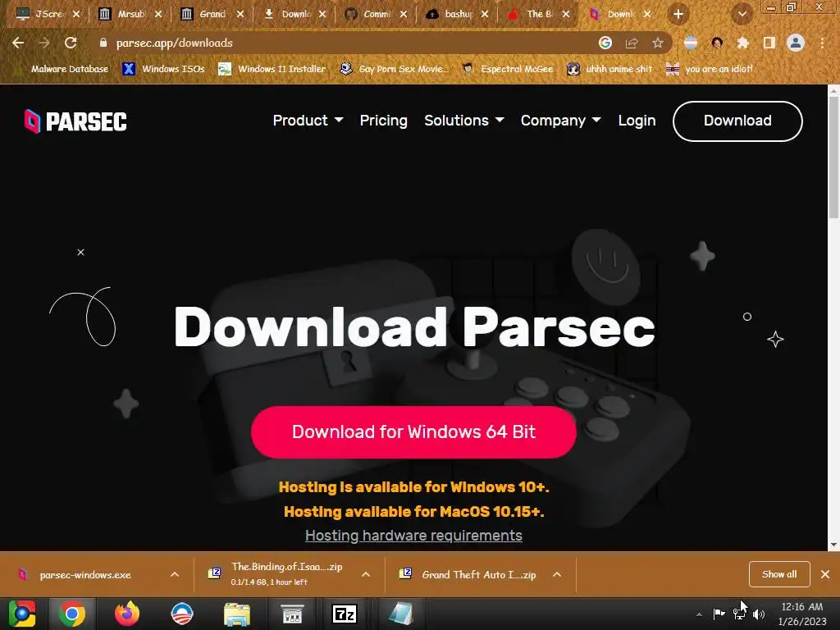The width and height of the screenshot is (840, 630).
Task: Click the lock icon beside the URL
Action: coord(103,43)
